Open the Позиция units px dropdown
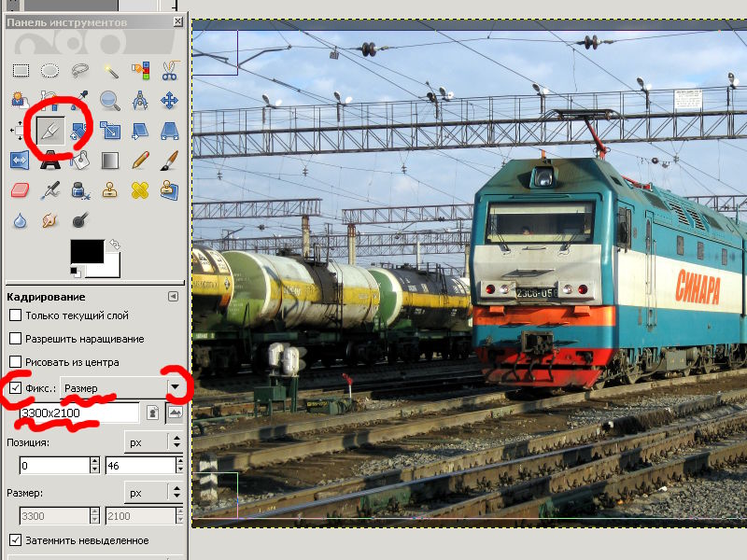The height and width of the screenshot is (560, 747). (x=153, y=441)
